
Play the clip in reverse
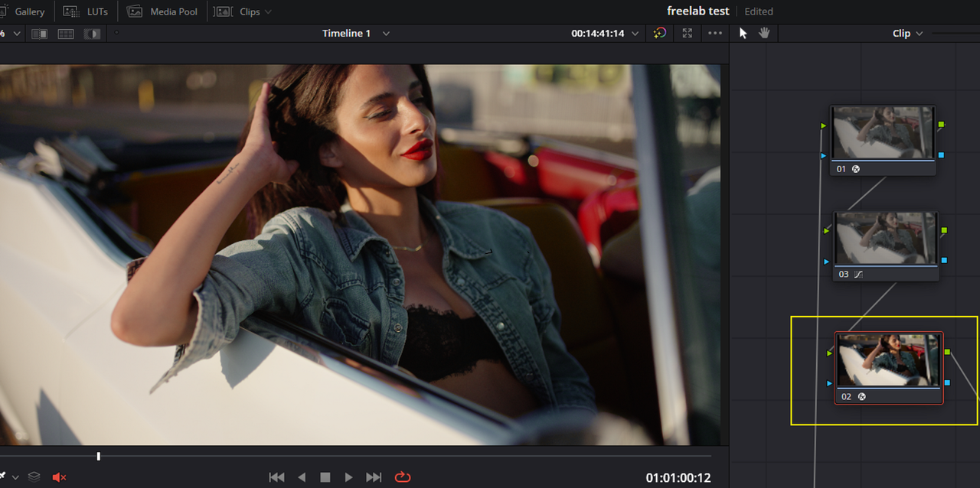pos(302,477)
